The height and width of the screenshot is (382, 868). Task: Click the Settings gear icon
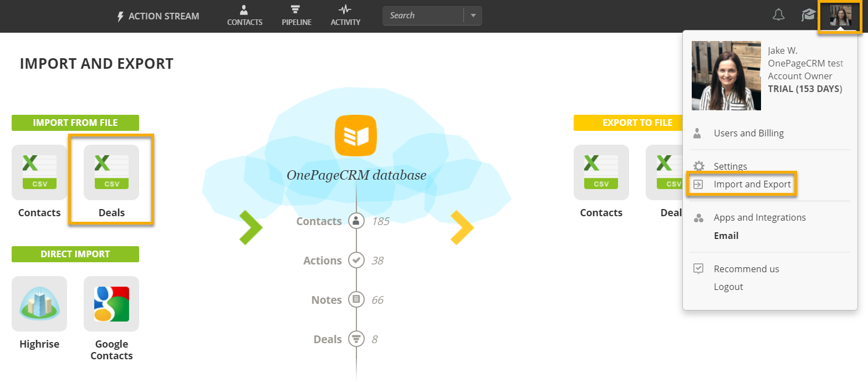[699, 166]
